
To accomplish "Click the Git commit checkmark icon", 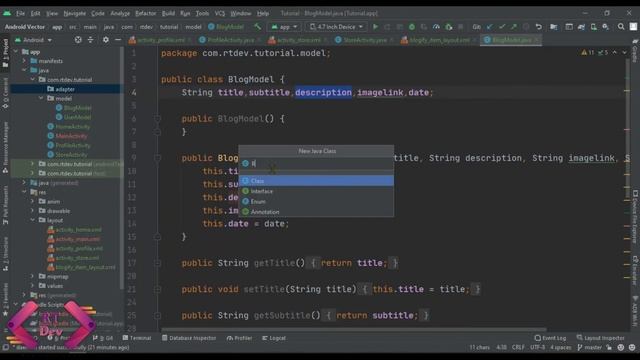I will pyautogui.click(x=502, y=27).
